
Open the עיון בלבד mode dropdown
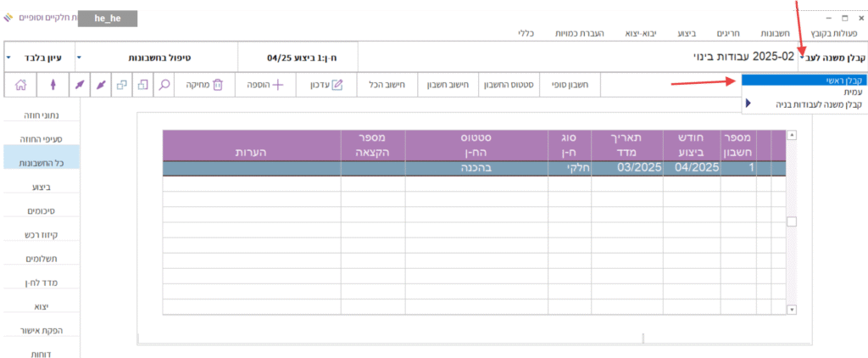coord(8,58)
